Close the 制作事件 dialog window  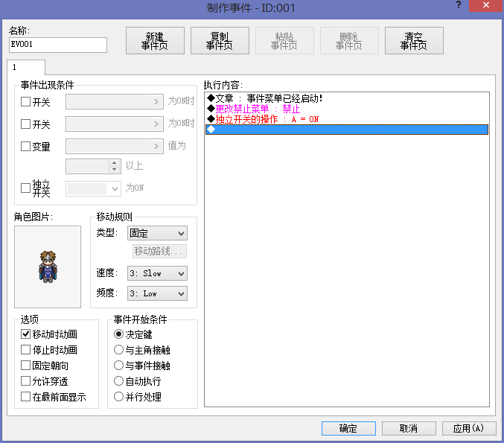coord(485,5)
